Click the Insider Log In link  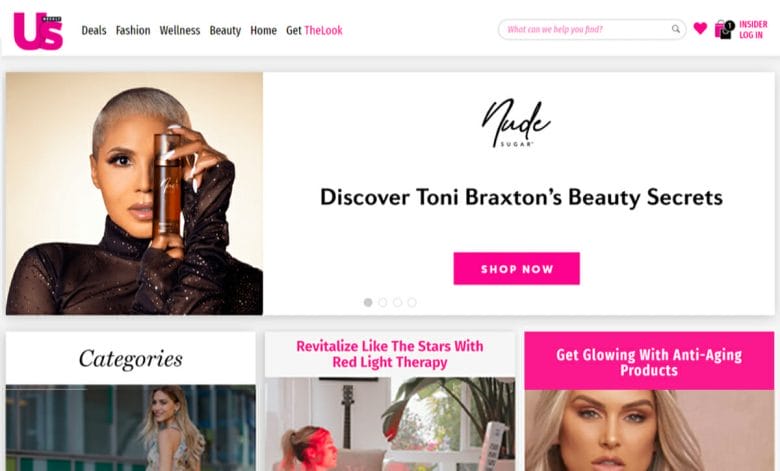click(753, 29)
